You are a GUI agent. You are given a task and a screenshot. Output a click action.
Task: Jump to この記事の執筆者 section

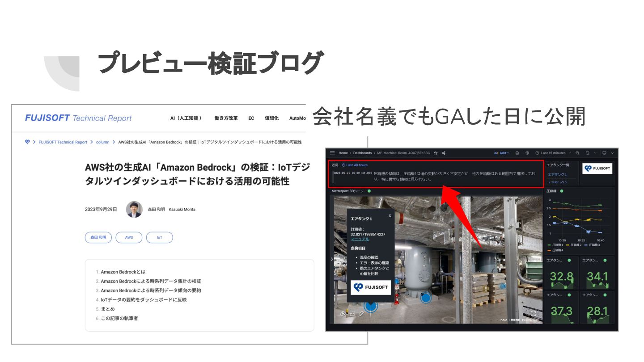click(120, 318)
